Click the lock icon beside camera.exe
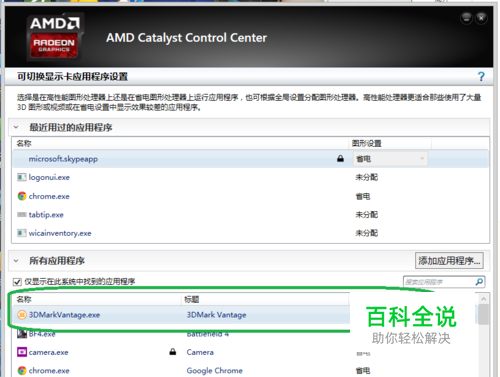Viewport: 500px width, 377px height. pos(173,352)
